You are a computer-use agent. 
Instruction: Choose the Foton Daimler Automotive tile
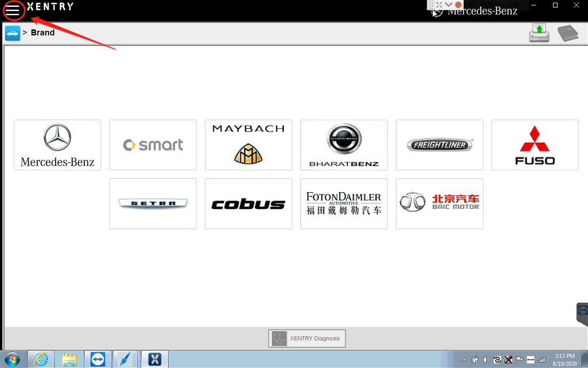(x=344, y=203)
